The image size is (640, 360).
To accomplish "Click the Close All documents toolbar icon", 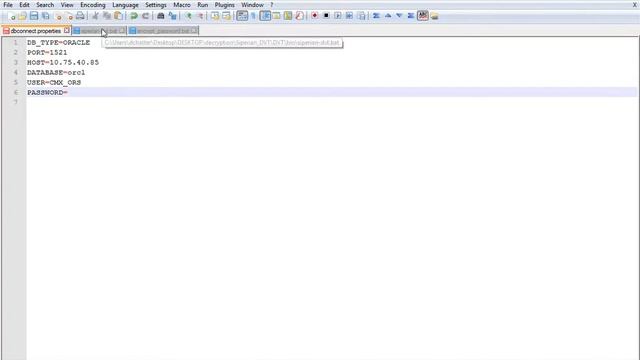I will click(x=69, y=16).
